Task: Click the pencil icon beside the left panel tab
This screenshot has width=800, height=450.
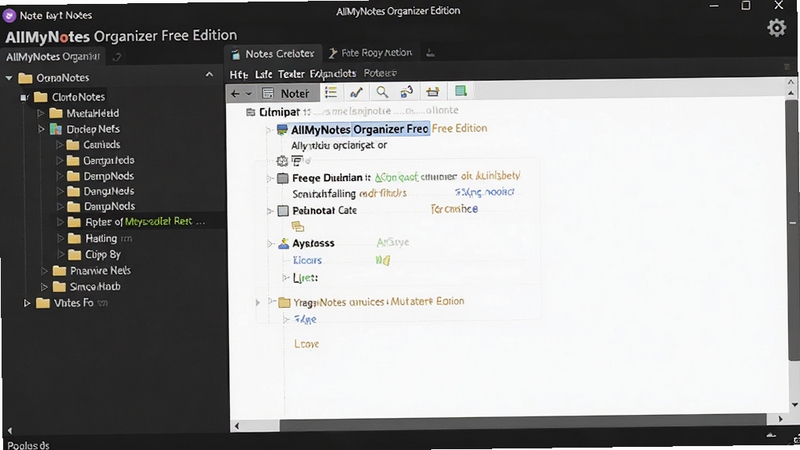Action: (117, 57)
